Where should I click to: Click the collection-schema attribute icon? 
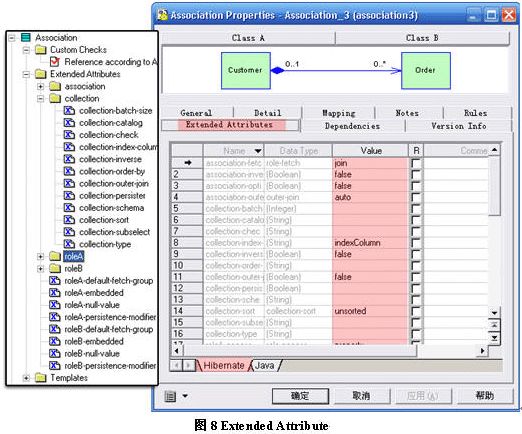(69, 208)
